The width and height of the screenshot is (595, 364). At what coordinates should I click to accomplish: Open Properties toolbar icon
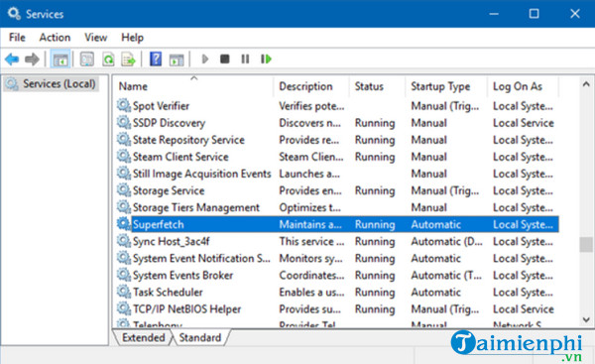tap(87, 60)
